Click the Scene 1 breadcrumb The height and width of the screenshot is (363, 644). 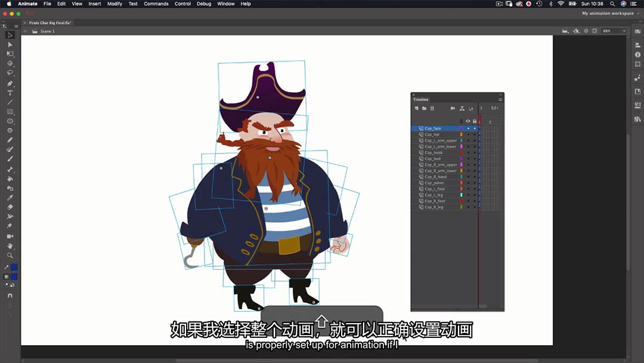[x=48, y=31]
